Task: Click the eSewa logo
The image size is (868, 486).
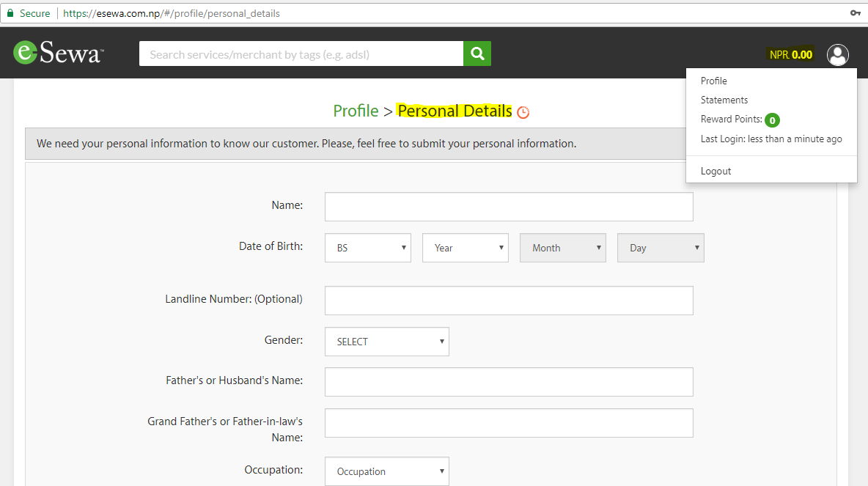Action: pos(57,52)
